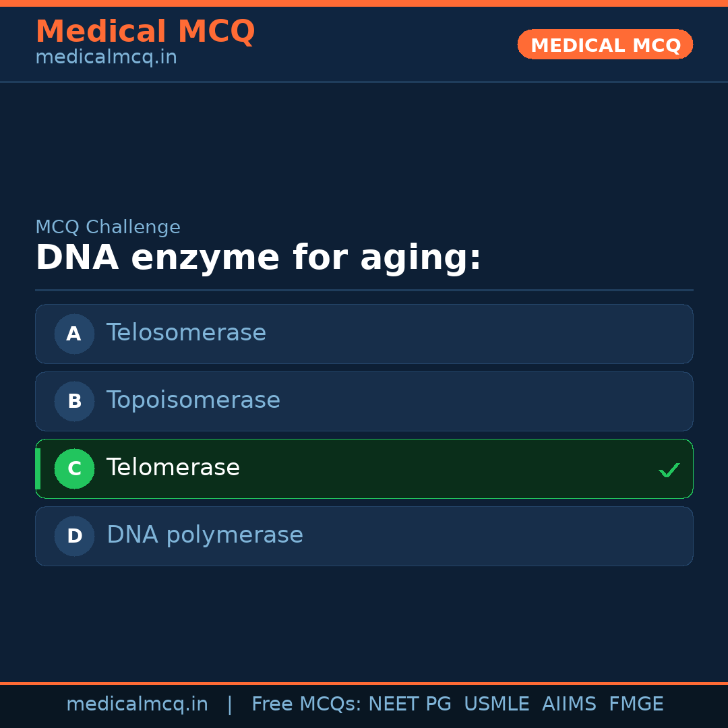
Task: Select the Telosomerase answer option
Action: (364, 334)
